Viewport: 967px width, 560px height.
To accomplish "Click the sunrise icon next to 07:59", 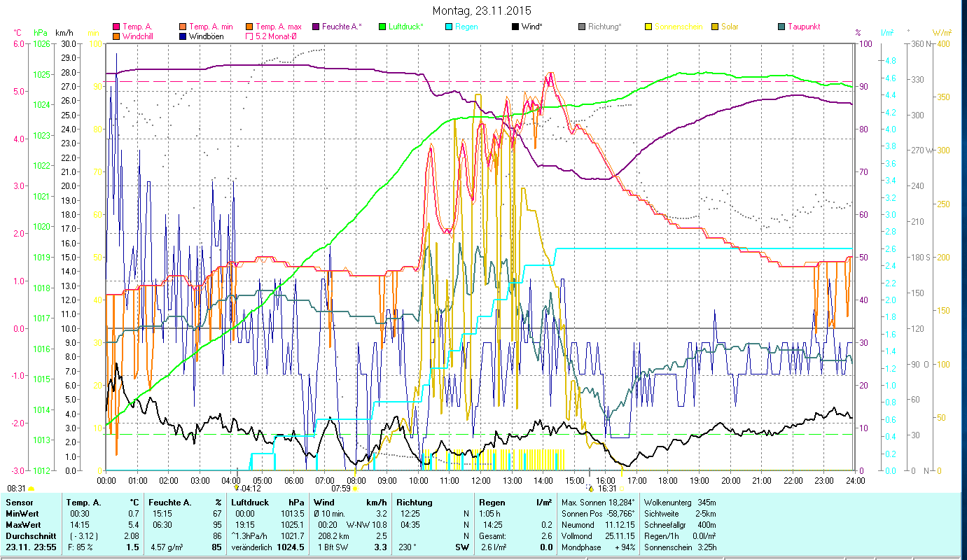I will (x=355, y=489).
